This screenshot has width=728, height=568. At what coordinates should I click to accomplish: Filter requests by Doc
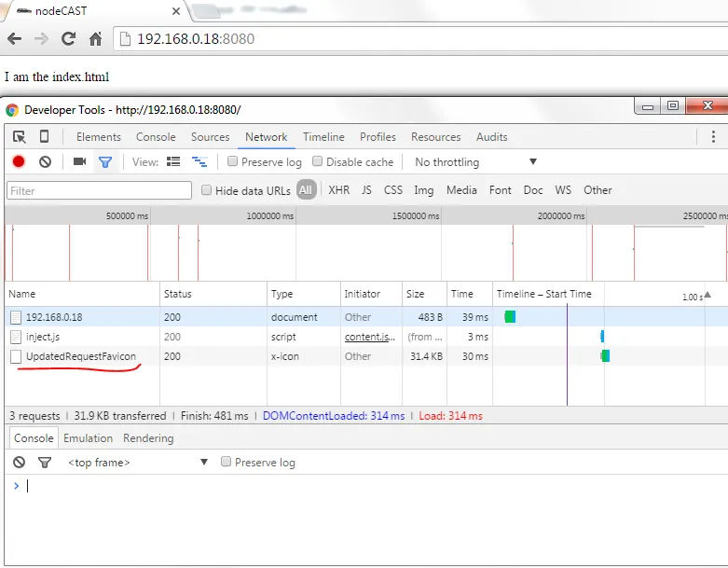click(x=533, y=190)
